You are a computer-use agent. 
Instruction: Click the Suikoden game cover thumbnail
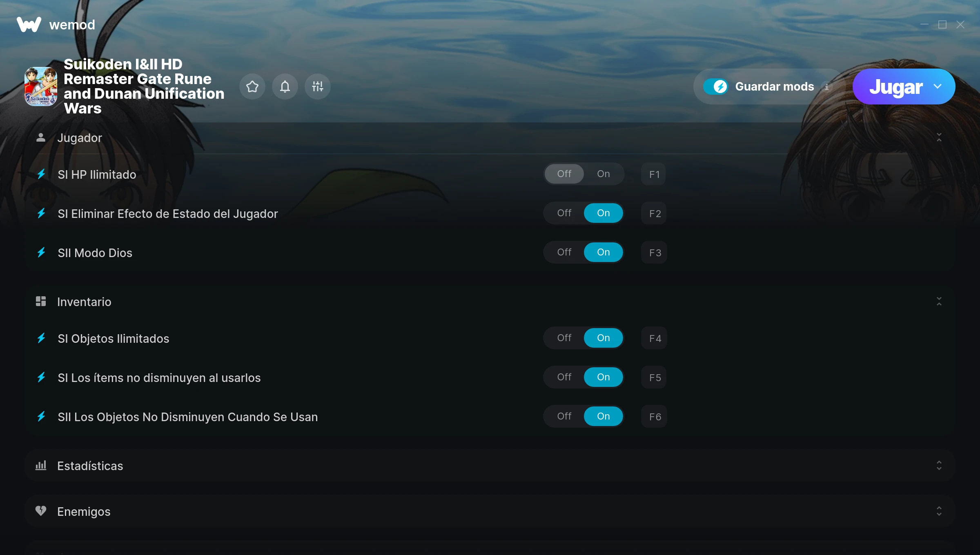(41, 87)
